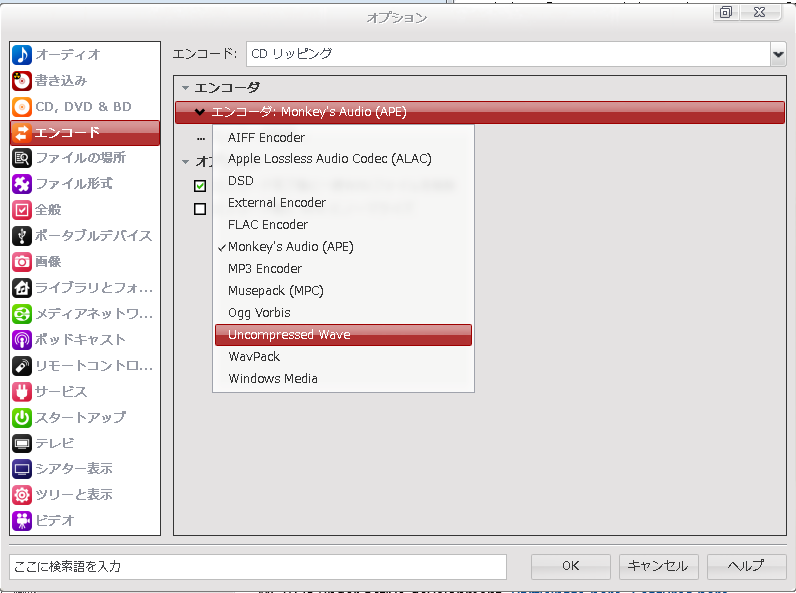Open the CD リッピング encode dropdown arrow
This screenshot has height=593, width=796.
[777, 54]
